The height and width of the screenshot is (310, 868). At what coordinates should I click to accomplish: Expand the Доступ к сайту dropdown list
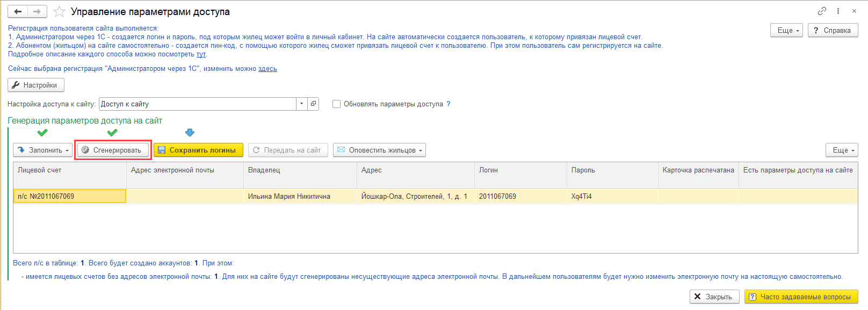(301, 104)
